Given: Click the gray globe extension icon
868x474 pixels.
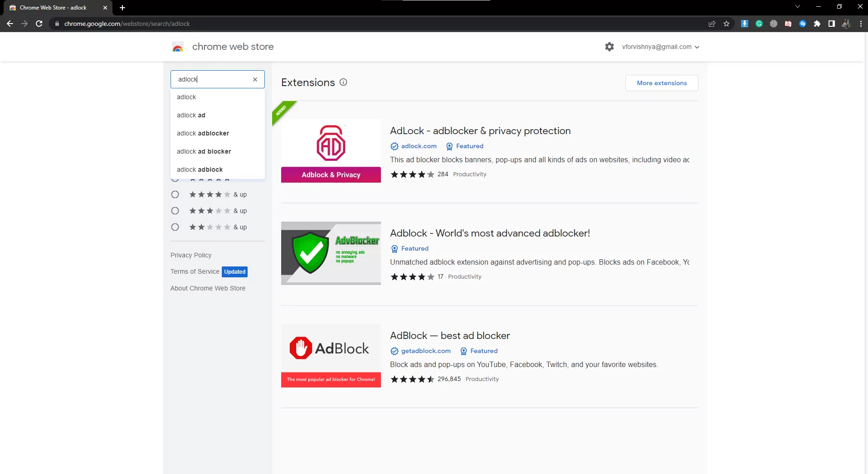Looking at the screenshot, I should (774, 24).
